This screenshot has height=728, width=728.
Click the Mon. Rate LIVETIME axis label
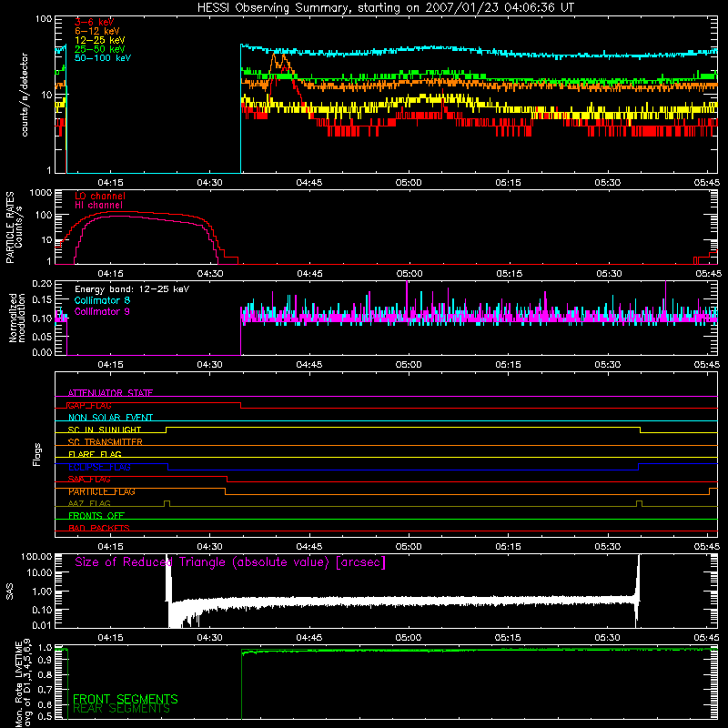[24, 683]
